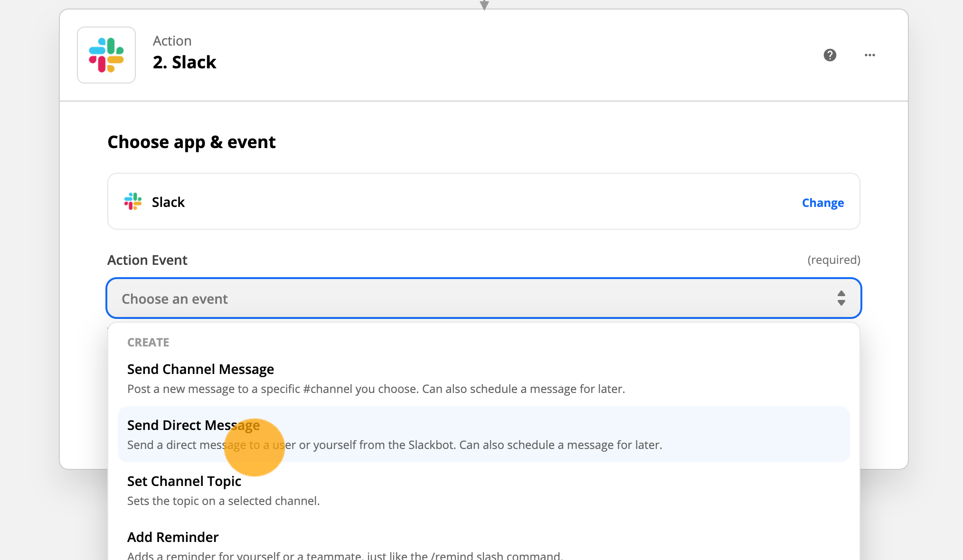Open the Choose an event dropdown
Image resolution: width=963 pixels, height=560 pixels.
click(x=483, y=299)
